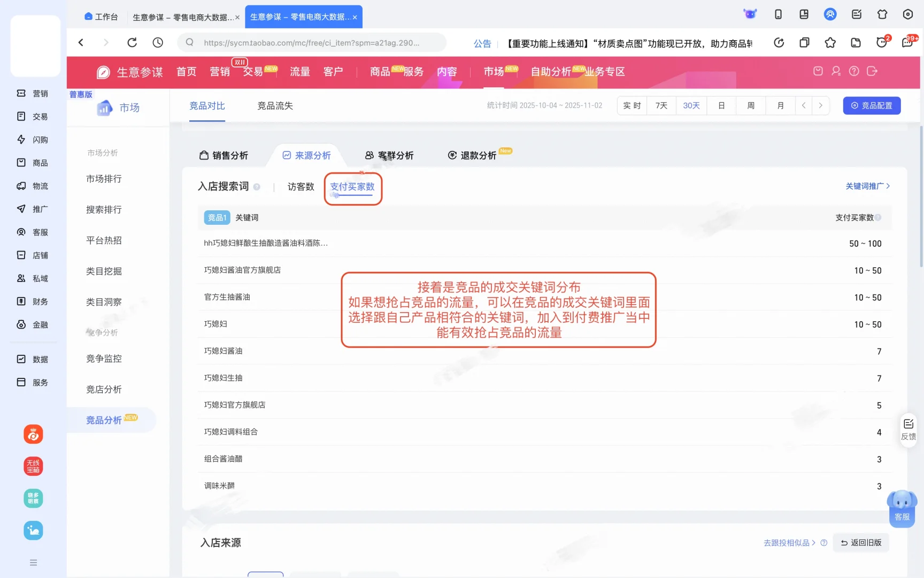
Task: Select the 周 time granularity
Action: pyautogui.click(x=751, y=105)
